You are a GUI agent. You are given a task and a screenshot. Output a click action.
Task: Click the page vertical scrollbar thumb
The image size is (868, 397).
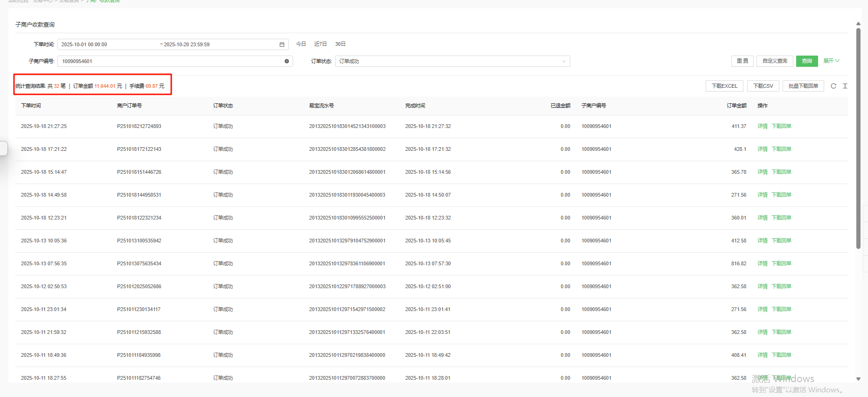click(x=858, y=138)
